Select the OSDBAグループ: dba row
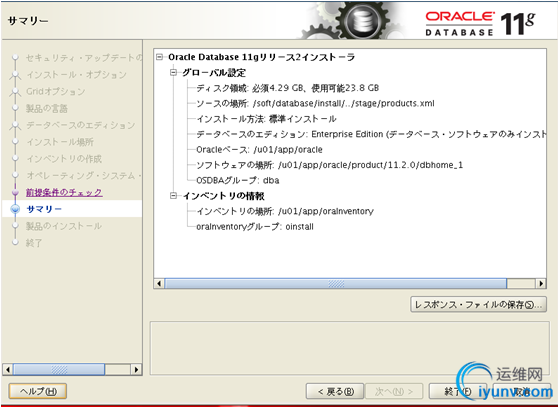Screen dimensions: 559x408 tap(237, 180)
